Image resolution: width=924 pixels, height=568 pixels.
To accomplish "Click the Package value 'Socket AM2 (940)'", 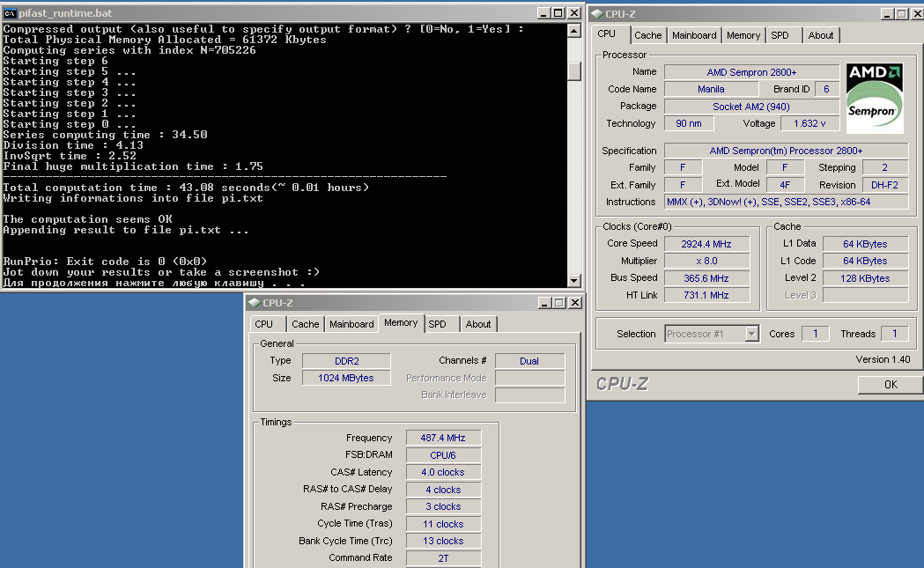I will (x=751, y=107).
